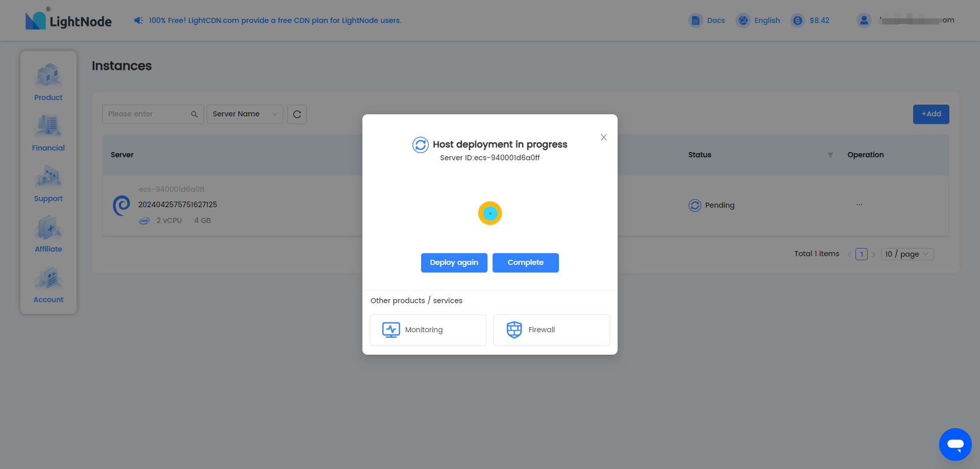The image size is (980, 469).
Task: Click the Debian OS icon of the instance
Action: [121, 205]
